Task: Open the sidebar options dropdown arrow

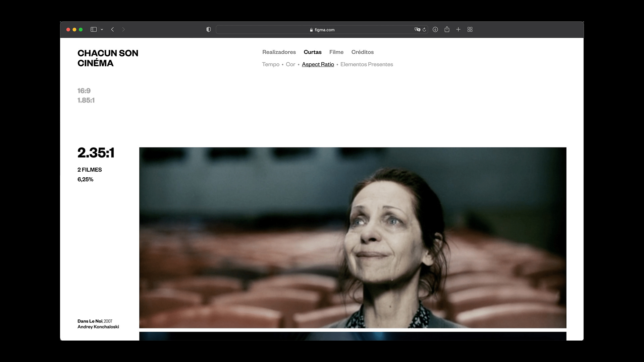Action: [x=102, y=29]
